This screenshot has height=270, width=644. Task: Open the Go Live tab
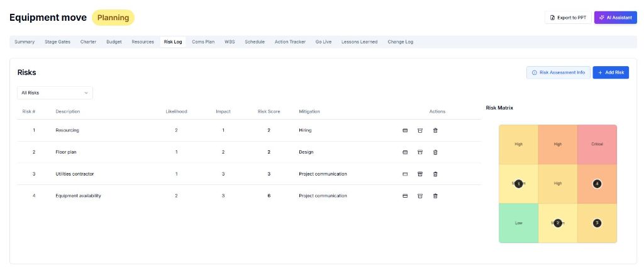coord(324,42)
